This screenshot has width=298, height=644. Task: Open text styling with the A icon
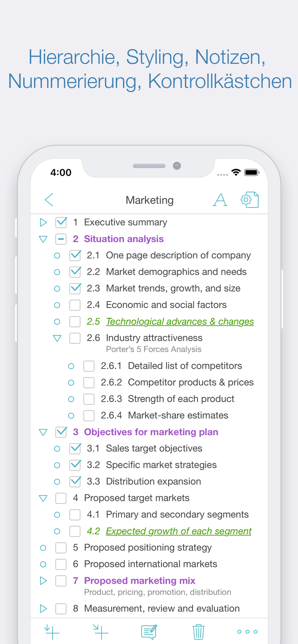tap(220, 200)
